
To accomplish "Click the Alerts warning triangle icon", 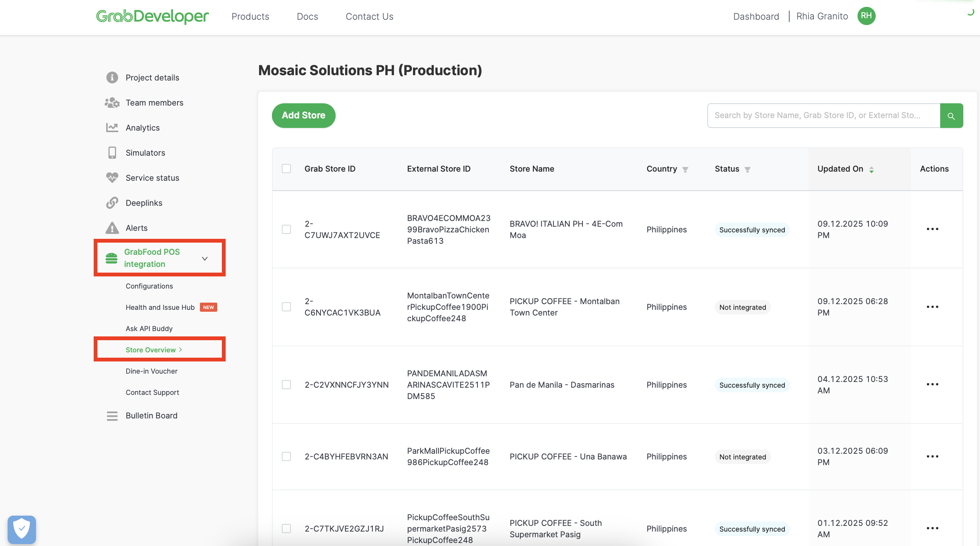I will pos(112,228).
